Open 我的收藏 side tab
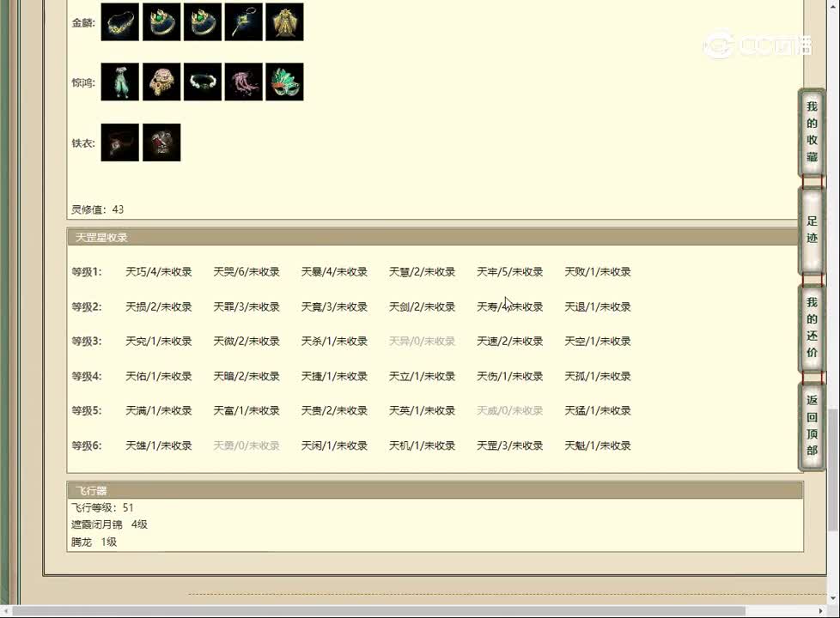Viewport: 840px width, 618px height. coord(812,131)
